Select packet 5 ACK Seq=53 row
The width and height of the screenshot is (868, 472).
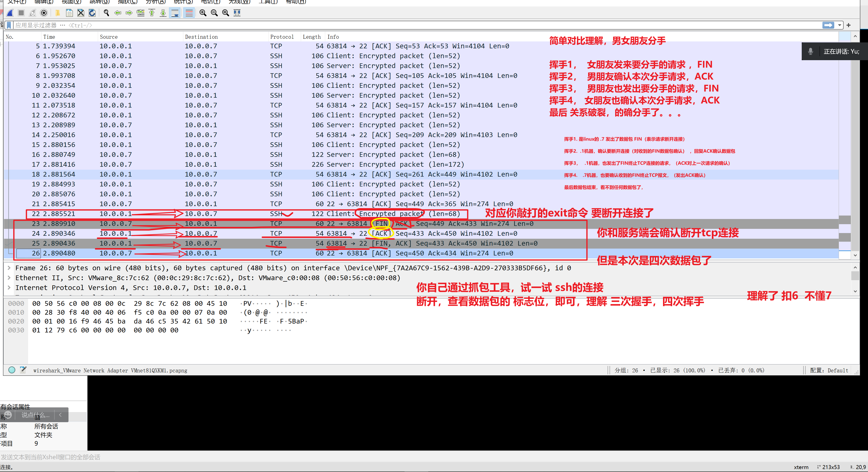421,46
